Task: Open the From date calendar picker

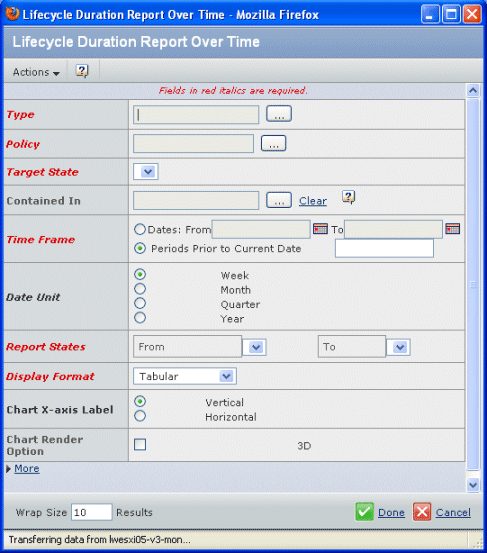Action: (x=320, y=229)
